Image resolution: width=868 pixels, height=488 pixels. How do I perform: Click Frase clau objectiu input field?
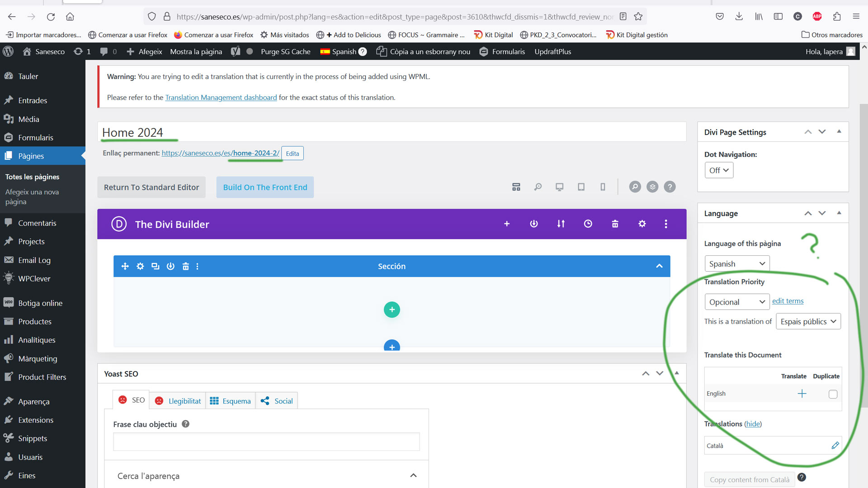tap(266, 441)
